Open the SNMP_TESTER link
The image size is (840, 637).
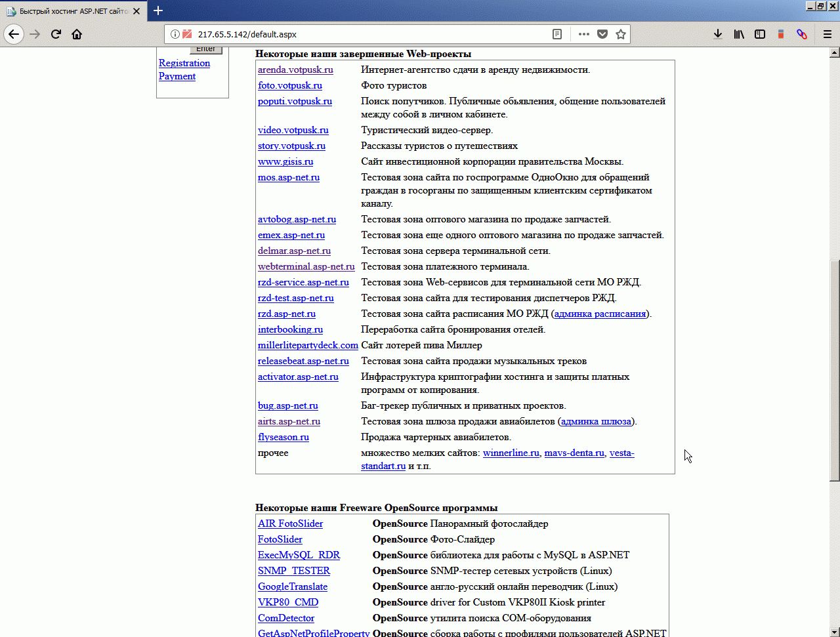(x=294, y=571)
